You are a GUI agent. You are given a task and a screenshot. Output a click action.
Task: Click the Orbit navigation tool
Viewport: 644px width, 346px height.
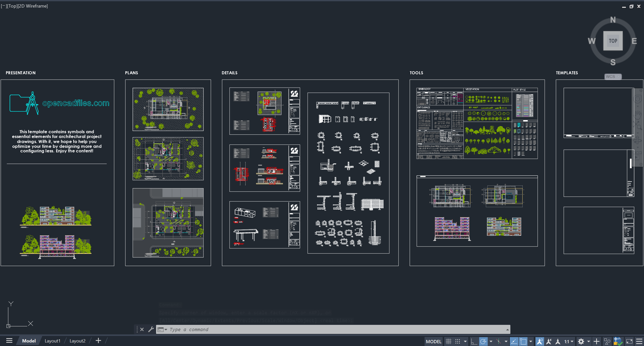tap(638, 140)
